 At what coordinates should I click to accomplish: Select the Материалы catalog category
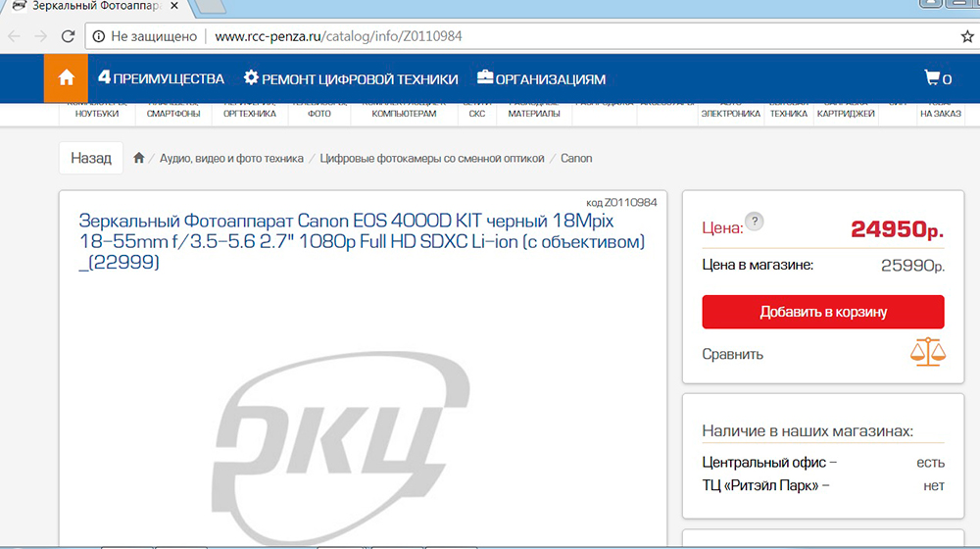pyautogui.click(x=534, y=113)
